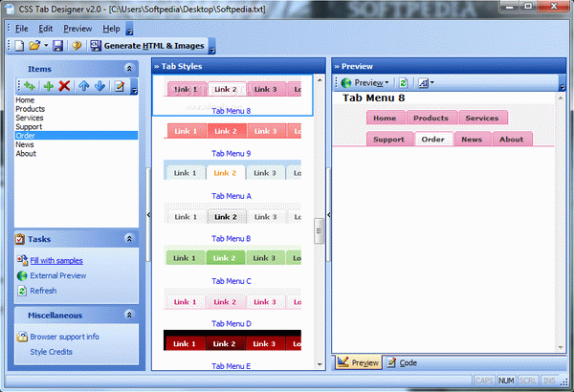Click the green plus Add item icon
Image resolution: width=574 pixels, height=392 pixels.
49,86
